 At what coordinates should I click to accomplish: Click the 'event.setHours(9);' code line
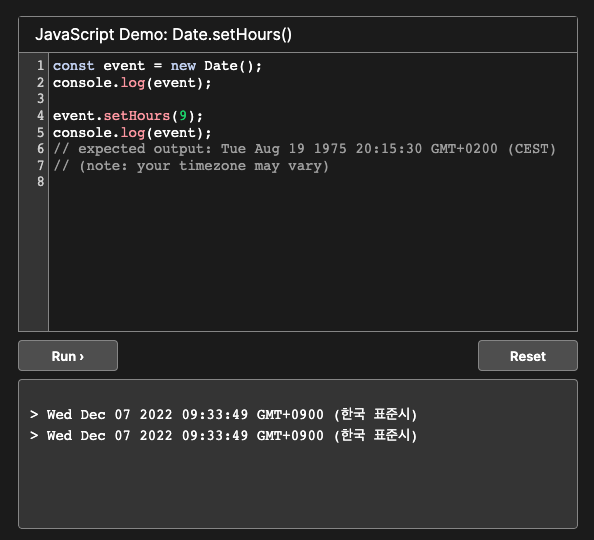pos(128,116)
